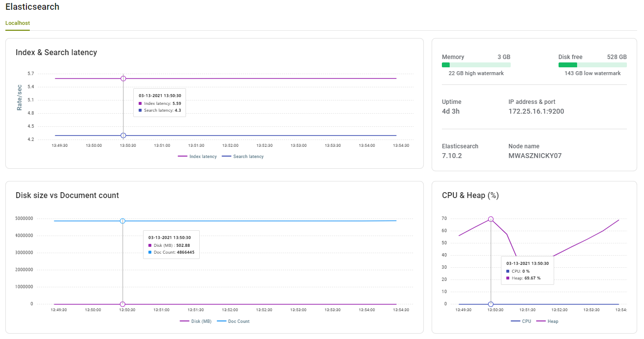Select the Index latency data point marker
This screenshot has height=339, width=644.
(123, 79)
